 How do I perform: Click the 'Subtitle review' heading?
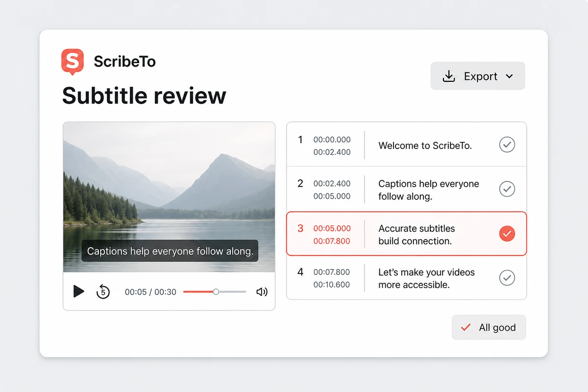tap(144, 96)
